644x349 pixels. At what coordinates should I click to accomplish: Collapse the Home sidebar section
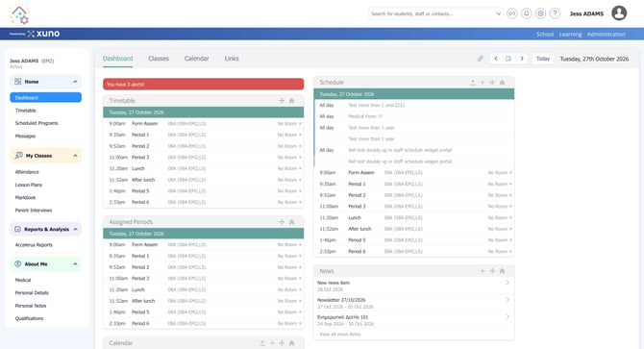pos(75,82)
